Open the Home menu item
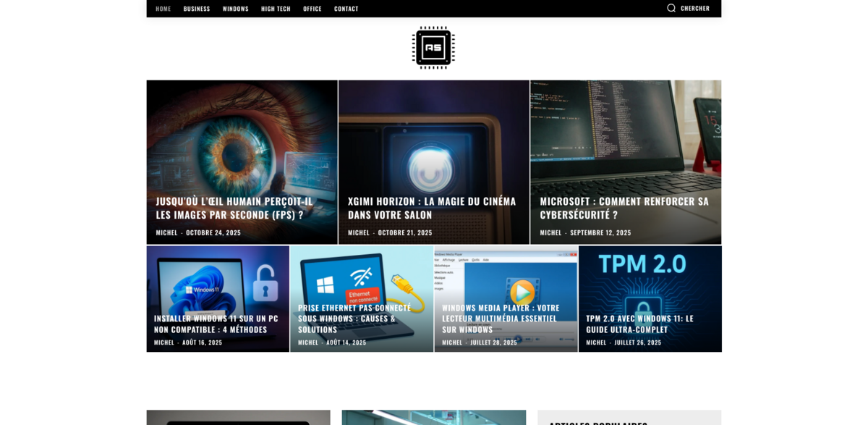This screenshot has height=425, width=868. (x=163, y=9)
